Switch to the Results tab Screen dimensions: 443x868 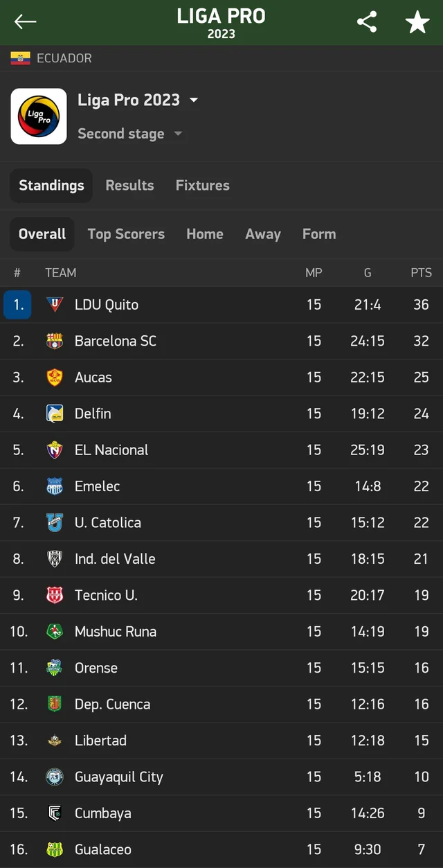click(129, 185)
